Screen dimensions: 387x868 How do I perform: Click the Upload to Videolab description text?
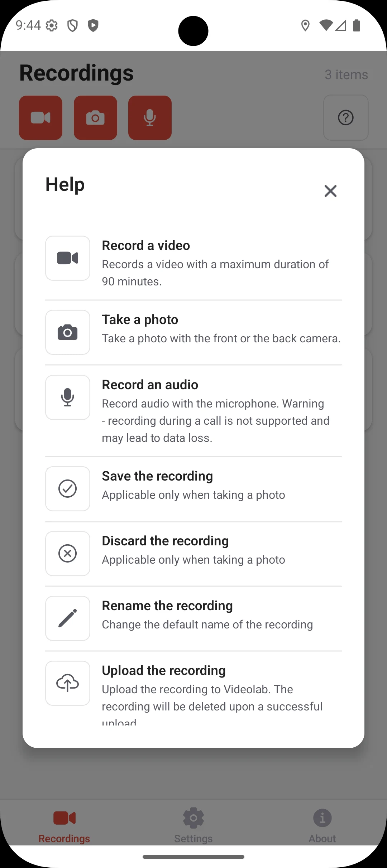tap(212, 706)
